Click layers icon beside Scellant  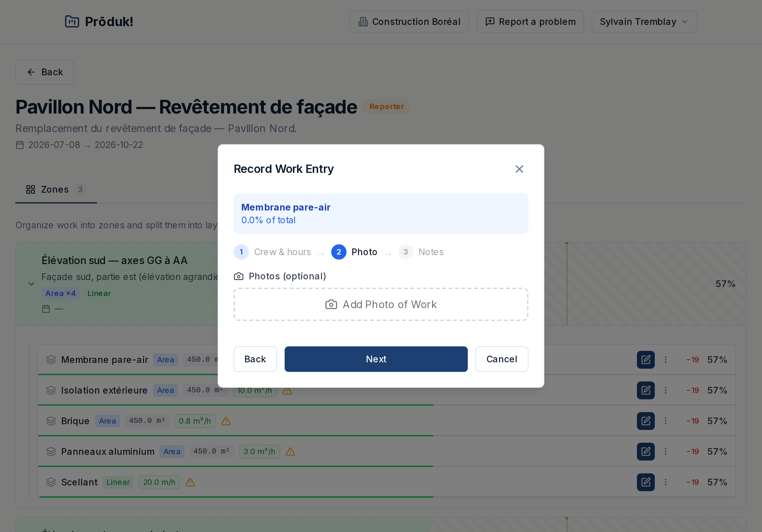click(51, 482)
